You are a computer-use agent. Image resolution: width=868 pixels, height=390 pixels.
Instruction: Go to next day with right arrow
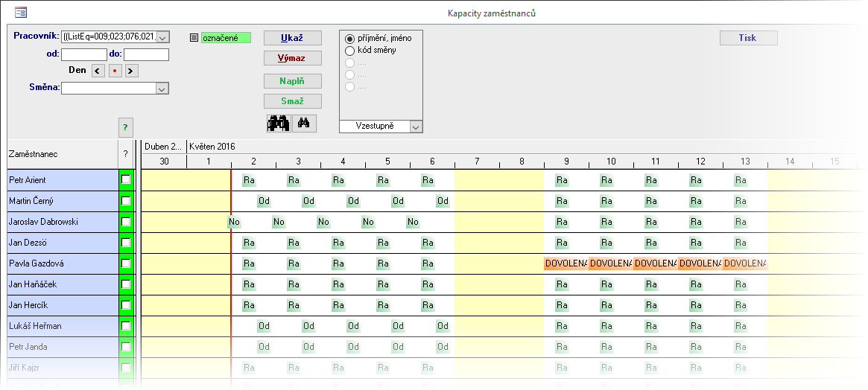(131, 71)
